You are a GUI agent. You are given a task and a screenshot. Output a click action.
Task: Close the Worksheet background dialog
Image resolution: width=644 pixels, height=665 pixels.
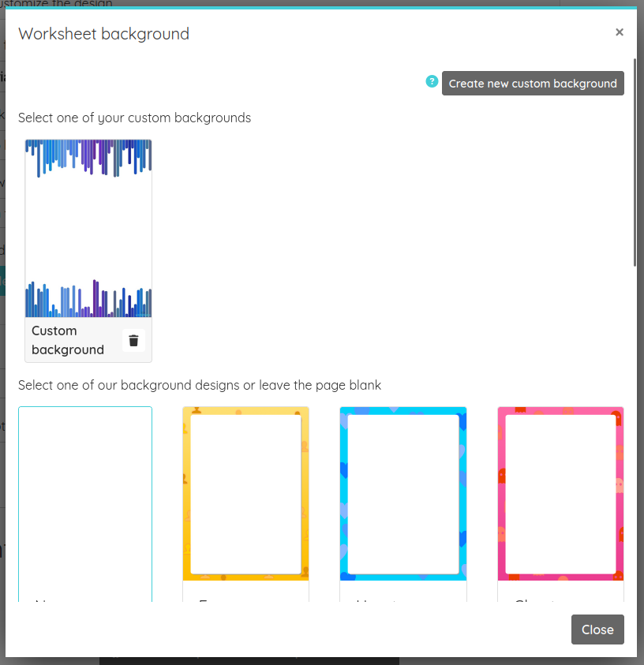(597, 630)
